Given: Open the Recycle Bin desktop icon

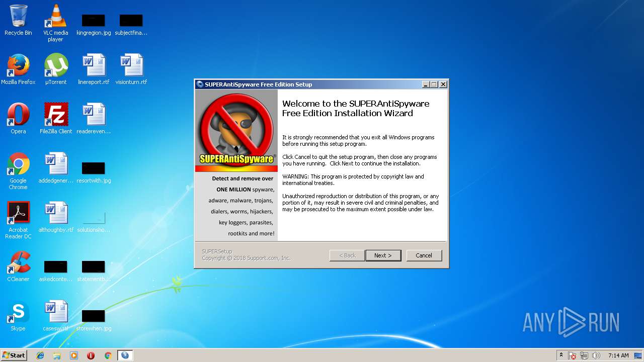Looking at the screenshot, I should (x=18, y=20).
